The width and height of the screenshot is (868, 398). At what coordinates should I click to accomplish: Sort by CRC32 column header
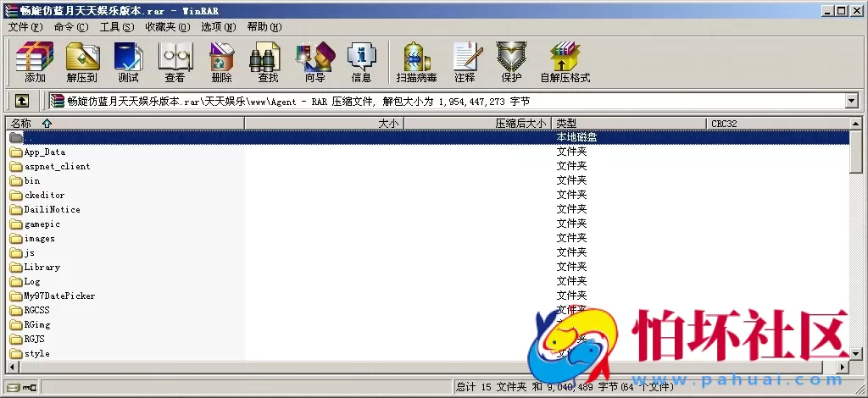pyautogui.click(x=778, y=124)
